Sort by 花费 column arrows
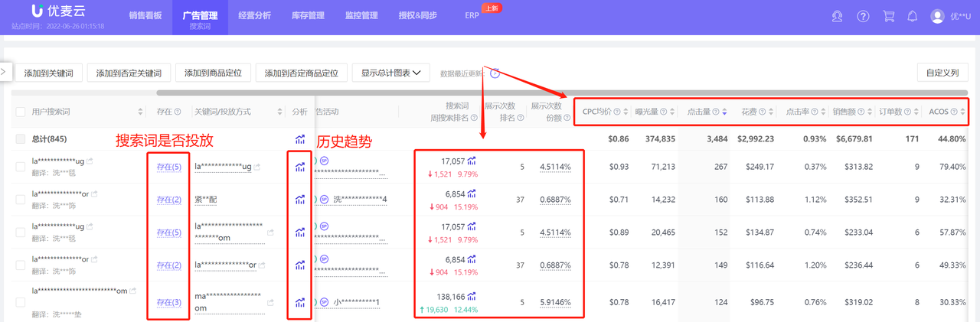The image size is (980, 322). click(771, 112)
